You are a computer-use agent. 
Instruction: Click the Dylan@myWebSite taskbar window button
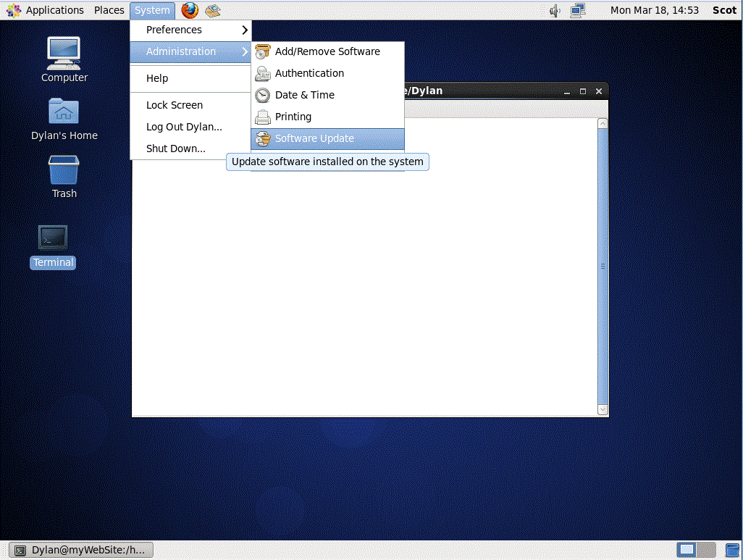tap(80, 549)
